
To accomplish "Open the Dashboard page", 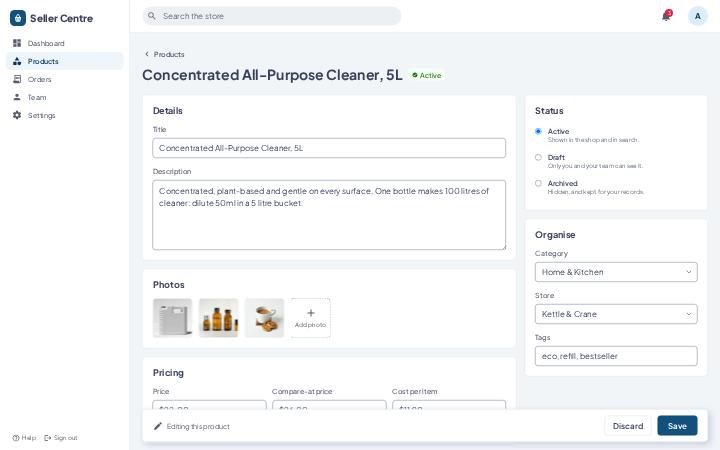I will 65,43.
